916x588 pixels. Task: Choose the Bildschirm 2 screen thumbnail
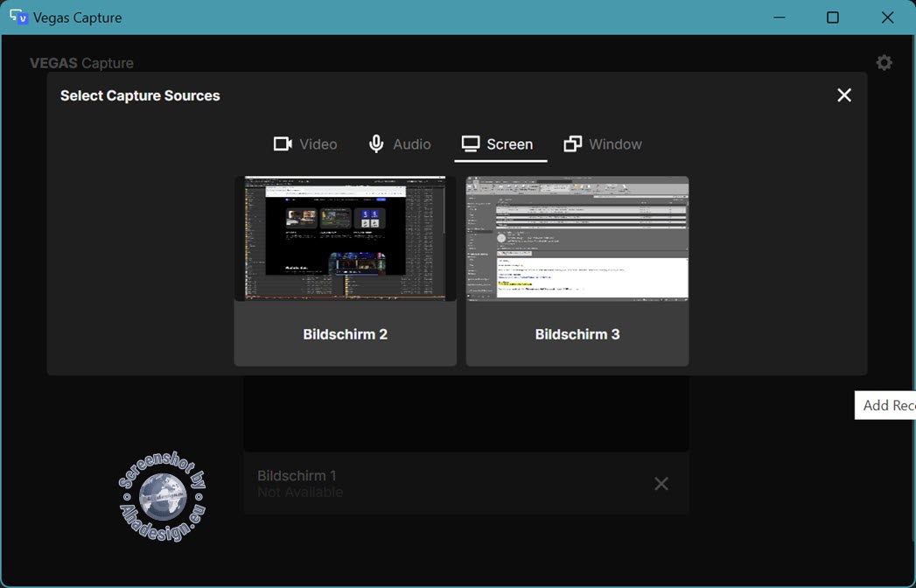(x=346, y=239)
